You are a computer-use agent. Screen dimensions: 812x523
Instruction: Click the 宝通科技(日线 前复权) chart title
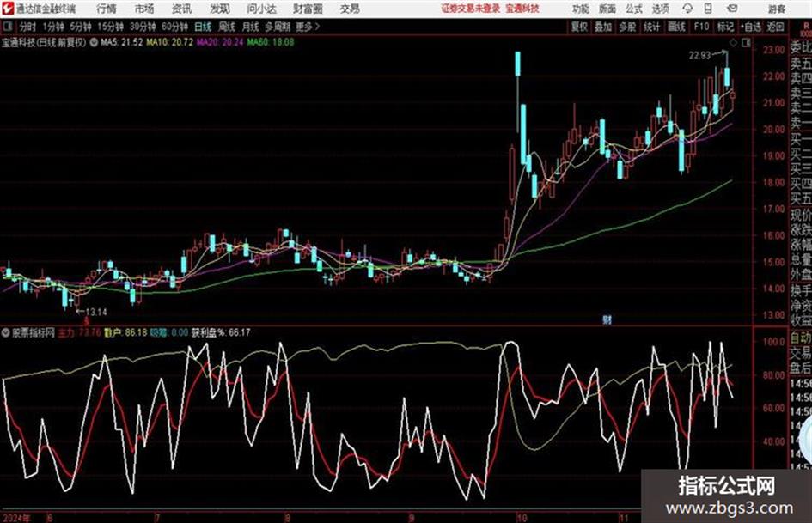(44, 42)
